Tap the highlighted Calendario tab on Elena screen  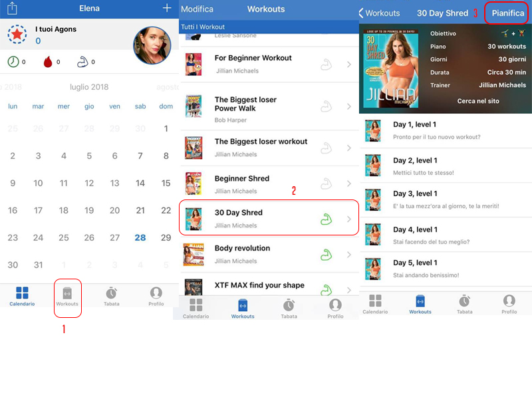pos(22,297)
